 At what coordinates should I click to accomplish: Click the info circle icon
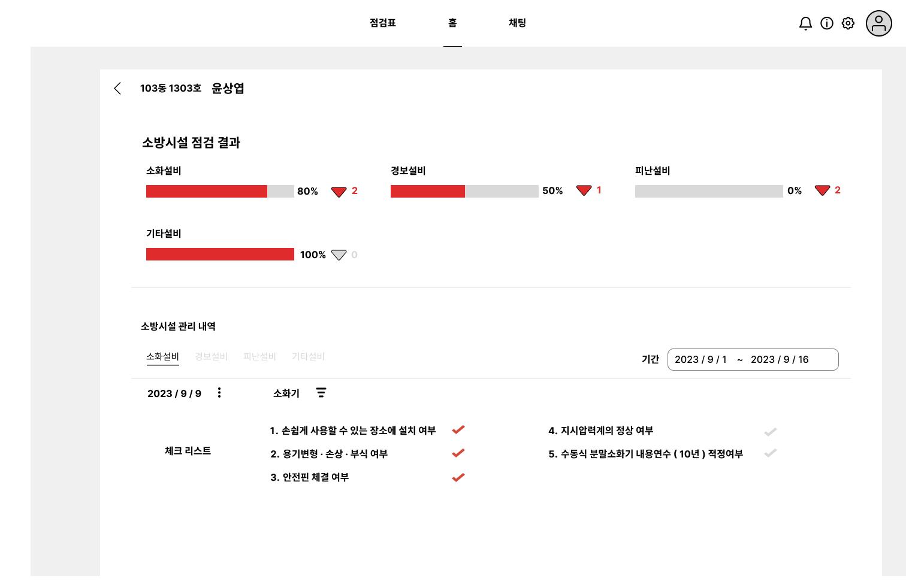pyautogui.click(x=827, y=23)
